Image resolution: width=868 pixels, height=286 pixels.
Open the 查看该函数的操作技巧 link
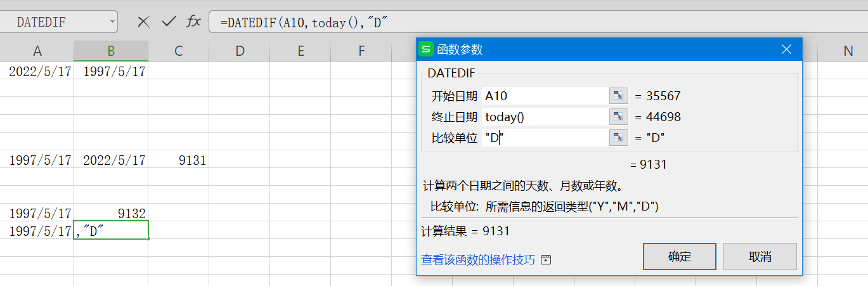click(x=478, y=260)
